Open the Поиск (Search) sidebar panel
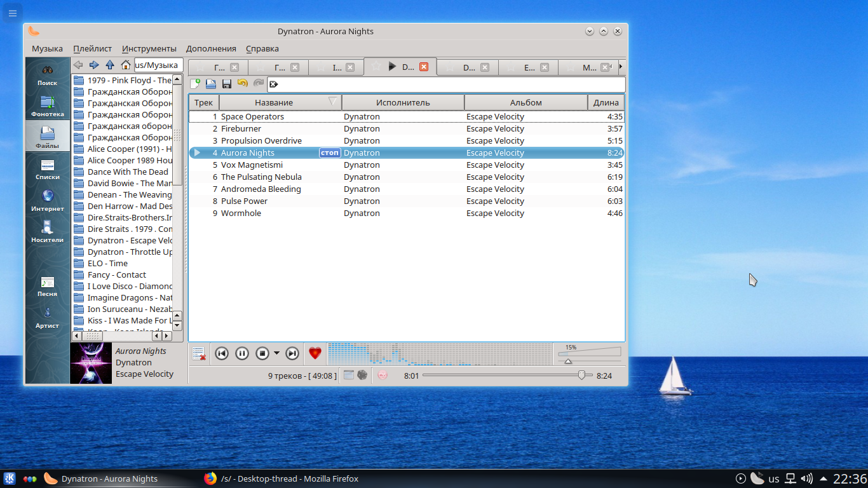The image size is (868, 488). pos(47,74)
